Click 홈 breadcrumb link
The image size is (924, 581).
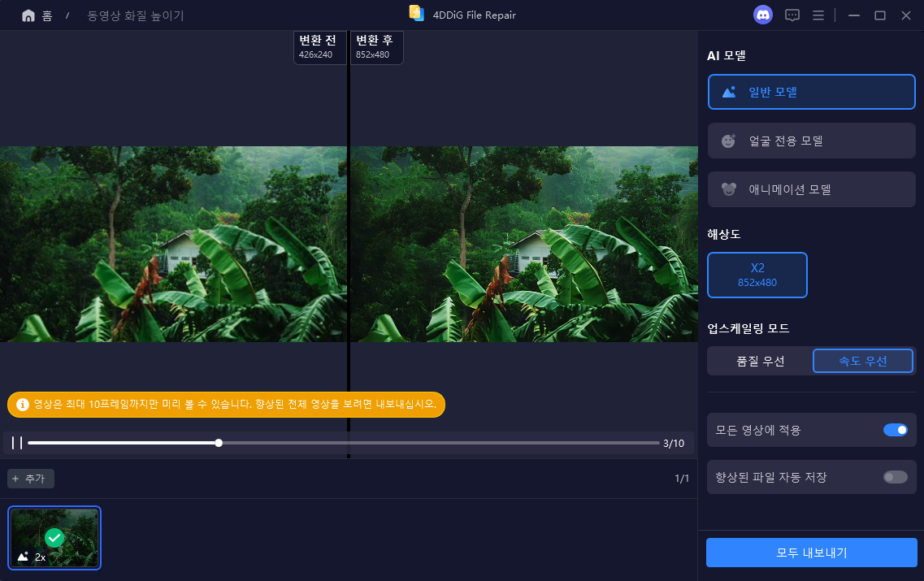pyautogui.click(x=47, y=16)
